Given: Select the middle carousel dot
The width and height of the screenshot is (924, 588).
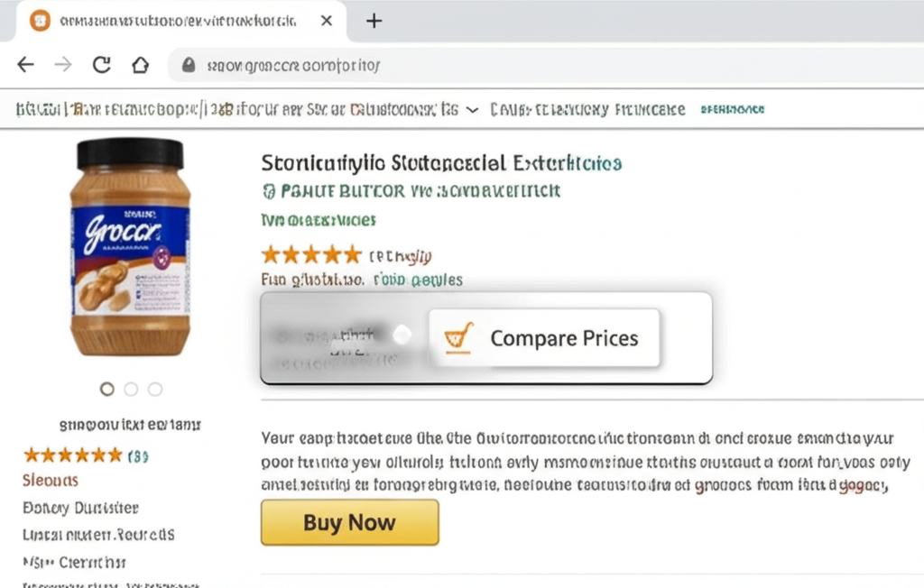Looking at the screenshot, I should [130, 389].
